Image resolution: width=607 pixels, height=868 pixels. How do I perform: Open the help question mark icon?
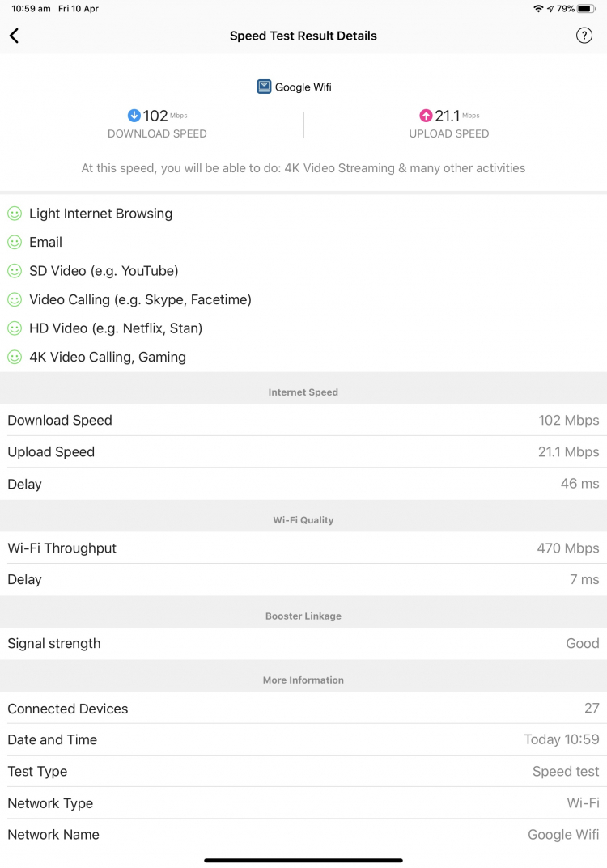584,36
